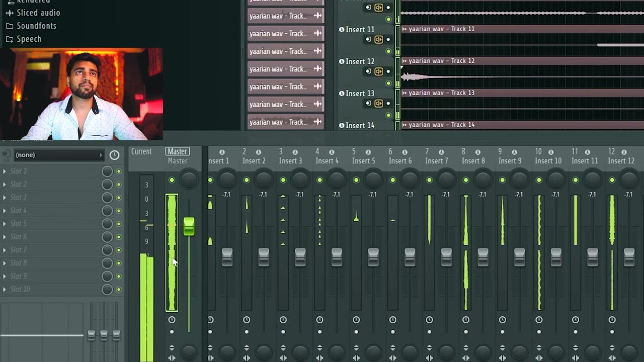Mute Insert 9 with its green LED
644x362 pixels.
pos(503,180)
